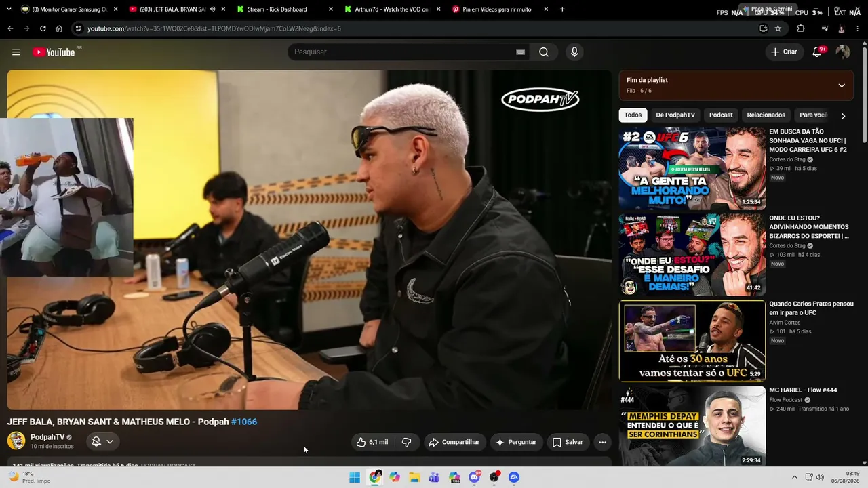Click the Criar button
This screenshot has height=488, width=868.
[x=784, y=52]
